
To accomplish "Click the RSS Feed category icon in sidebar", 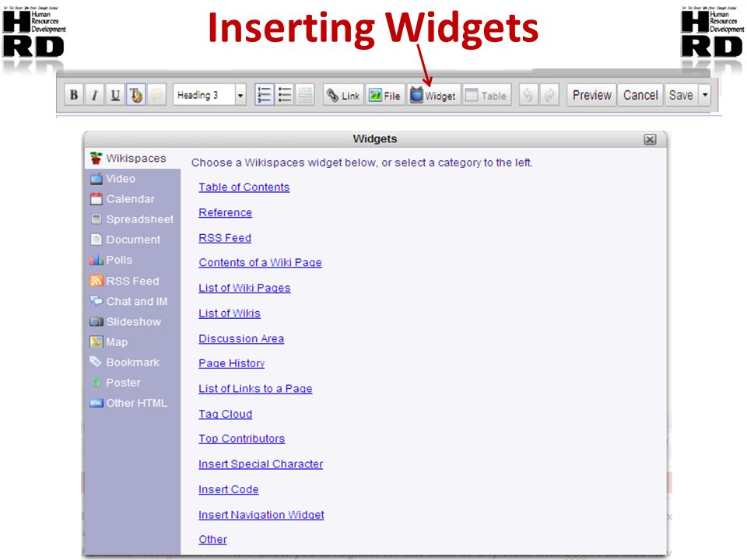I will tap(96, 281).
